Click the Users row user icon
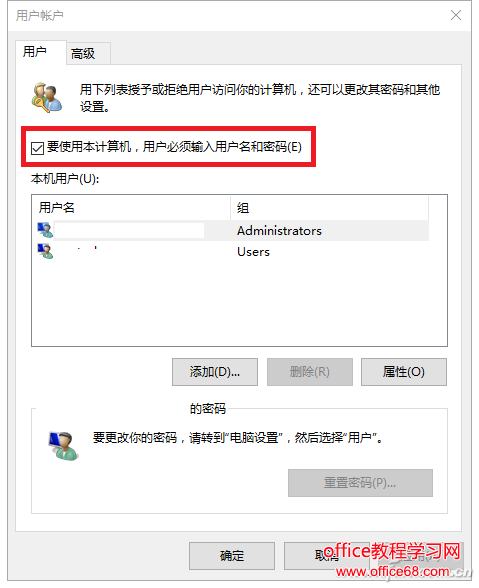Viewport: 479px width, 588px height. 45,251
